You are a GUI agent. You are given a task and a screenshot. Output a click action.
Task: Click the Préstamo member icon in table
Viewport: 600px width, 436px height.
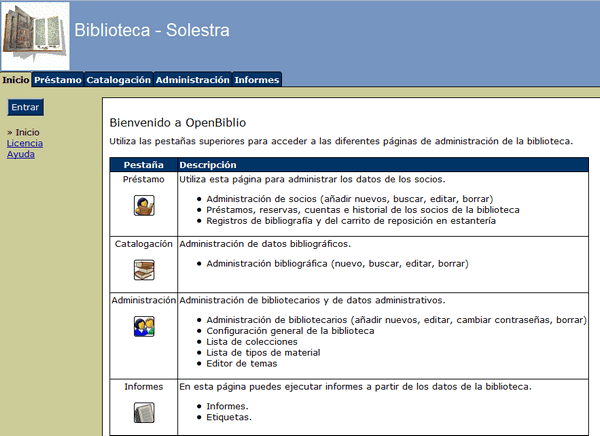[144, 206]
